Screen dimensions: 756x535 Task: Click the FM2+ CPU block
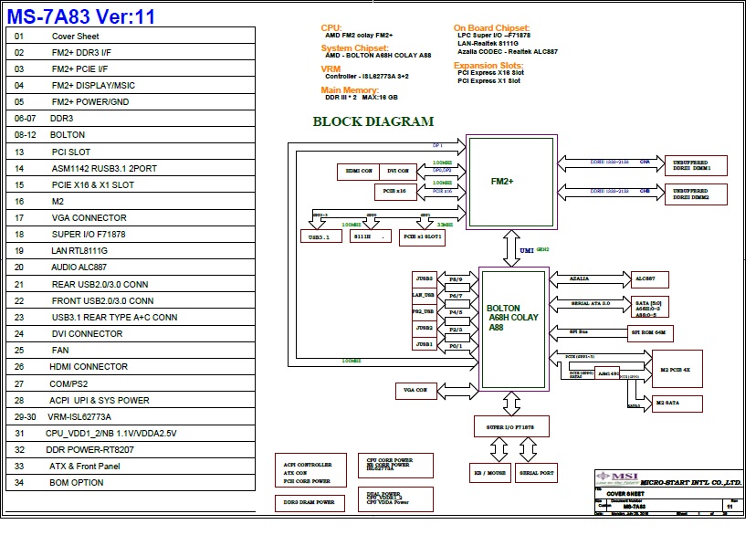click(509, 182)
